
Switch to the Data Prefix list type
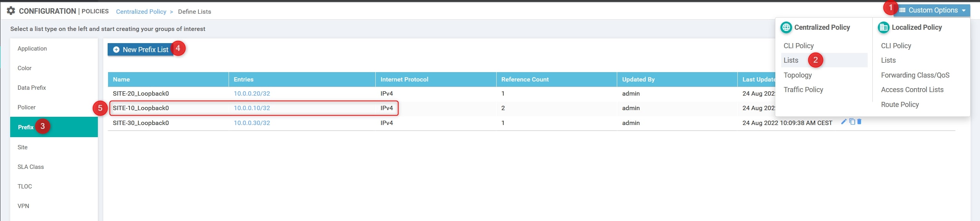pos(32,88)
